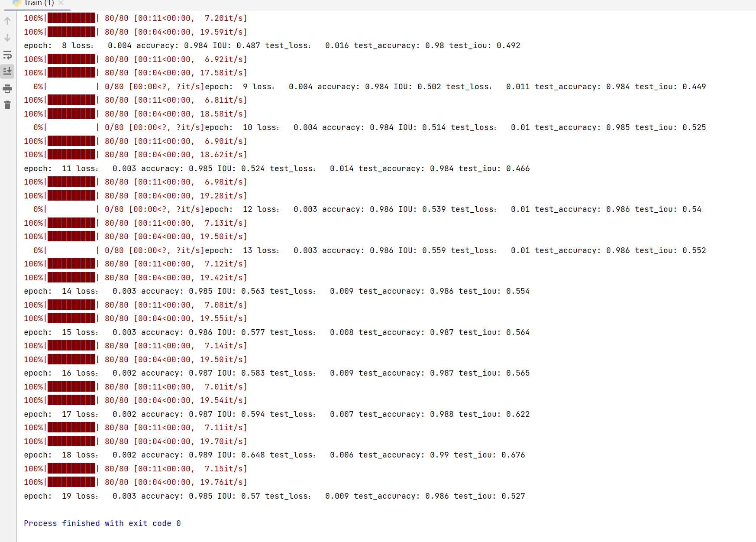This screenshot has width=756, height=542.
Task: Click the scroll up arrow icon
Action: pos(7,21)
